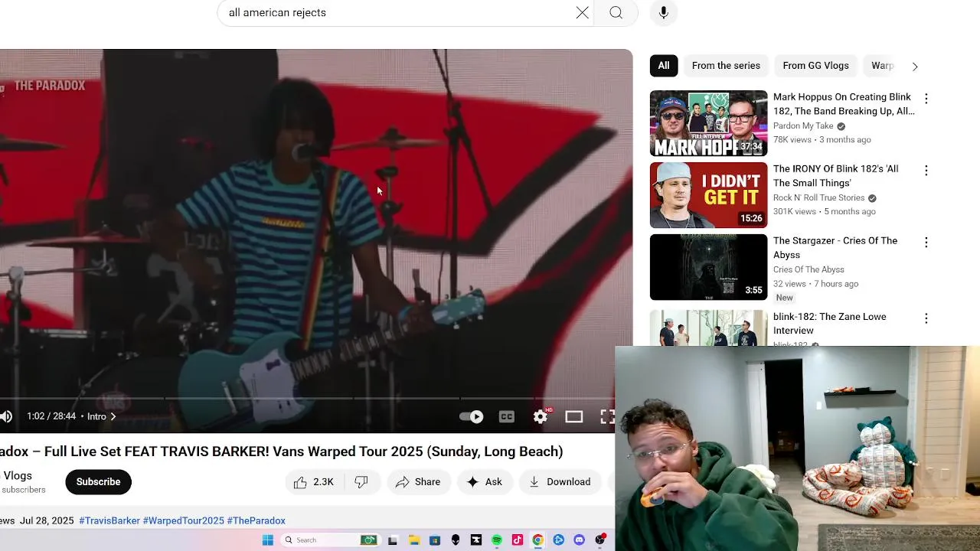
Task: Select the 'From GG Vlogs' chip
Action: point(815,66)
